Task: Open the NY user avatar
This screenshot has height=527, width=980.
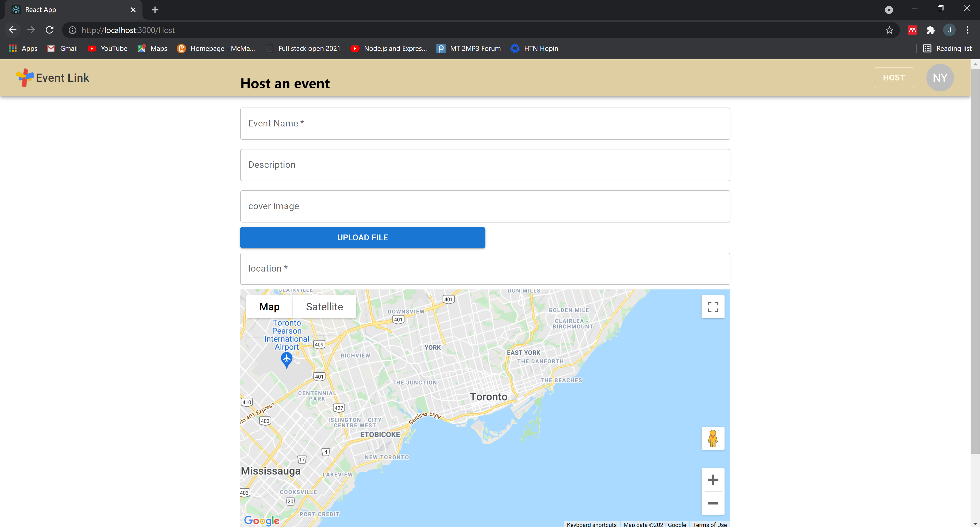Action: (x=939, y=78)
